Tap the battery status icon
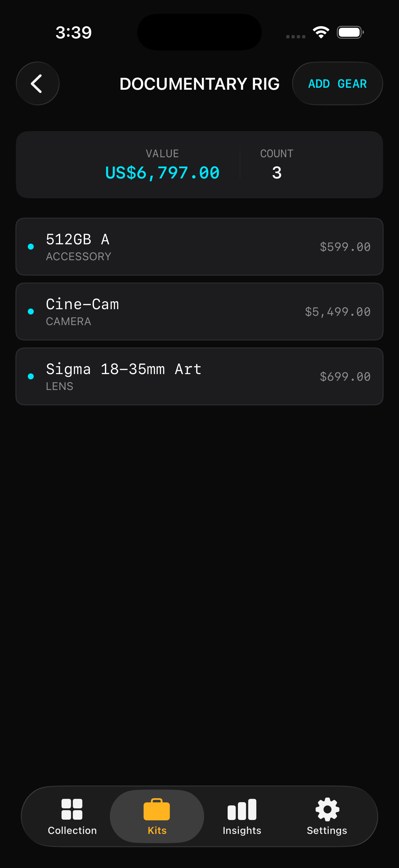399x868 pixels. coord(350,32)
